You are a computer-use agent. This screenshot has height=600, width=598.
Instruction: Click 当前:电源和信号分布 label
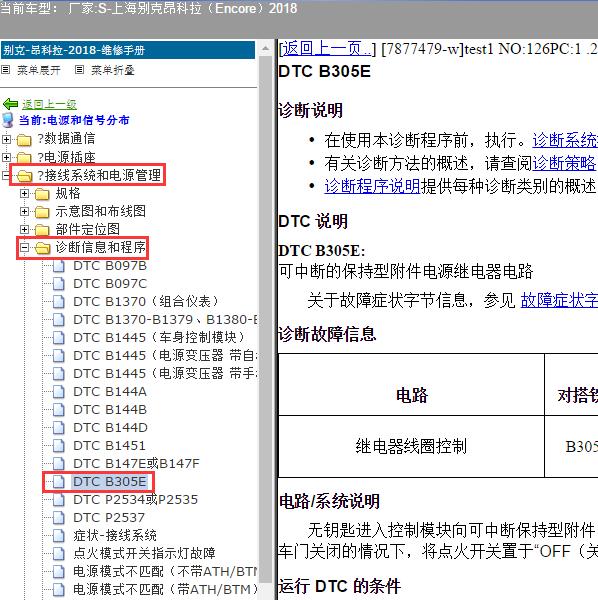click(x=74, y=121)
